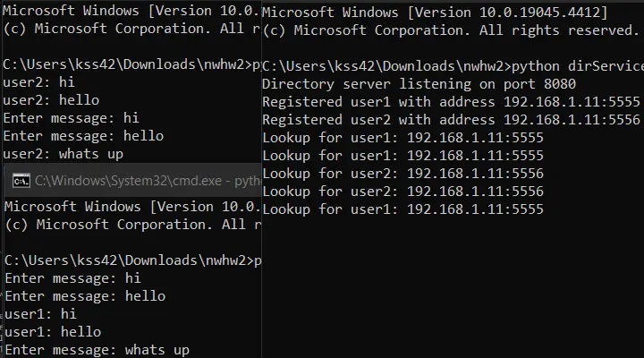This screenshot has height=358, width=644.
Task: Select the Version 10.0.19045.4412 header line
Action: [x=435, y=13]
